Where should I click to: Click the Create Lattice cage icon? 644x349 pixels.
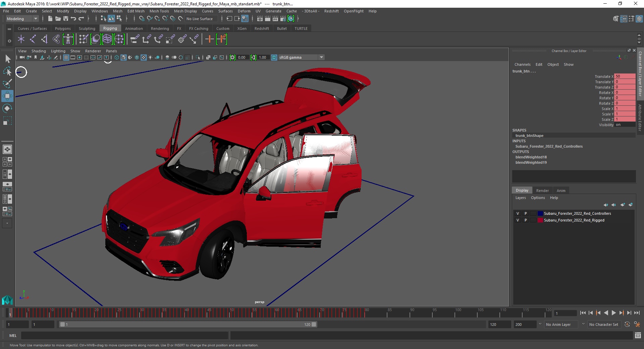pyautogui.click(x=107, y=39)
